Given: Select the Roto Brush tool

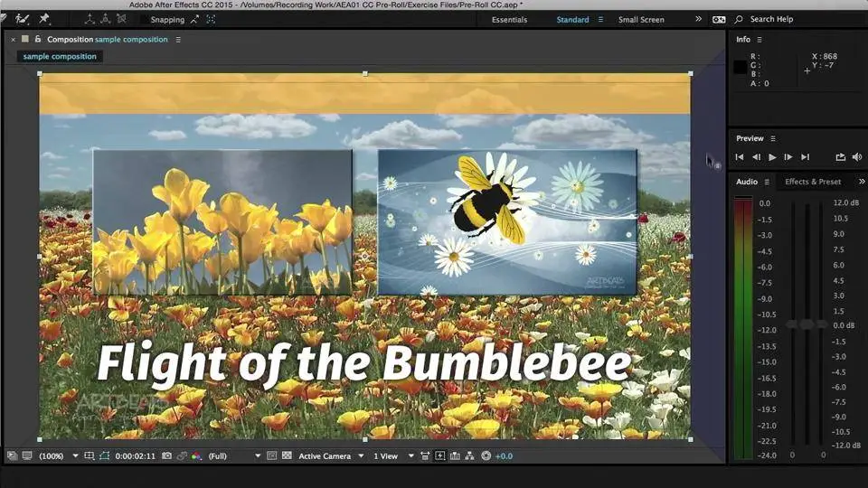Looking at the screenshot, I should pos(23,18).
